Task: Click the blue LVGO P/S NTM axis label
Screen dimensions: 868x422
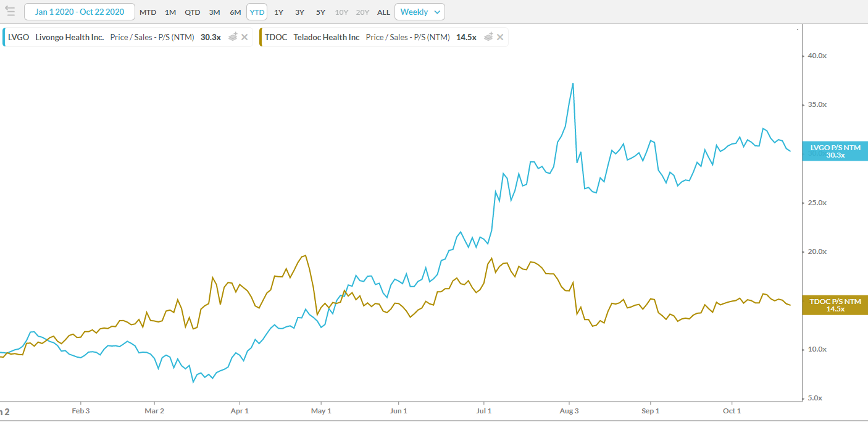Action: tap(835, 151)
